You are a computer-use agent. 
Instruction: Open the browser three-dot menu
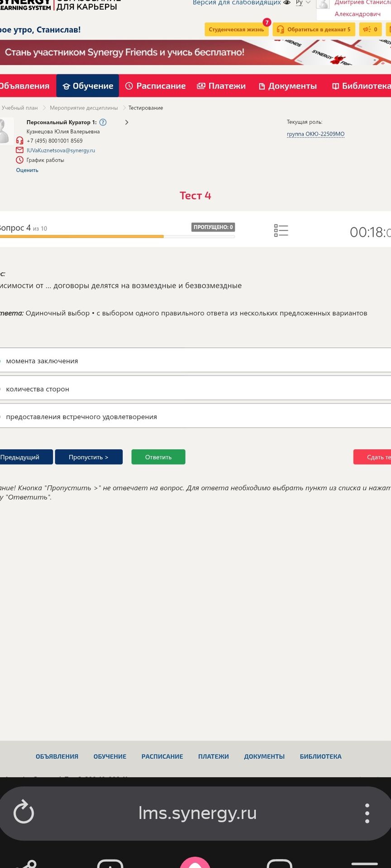pos(367,813)
